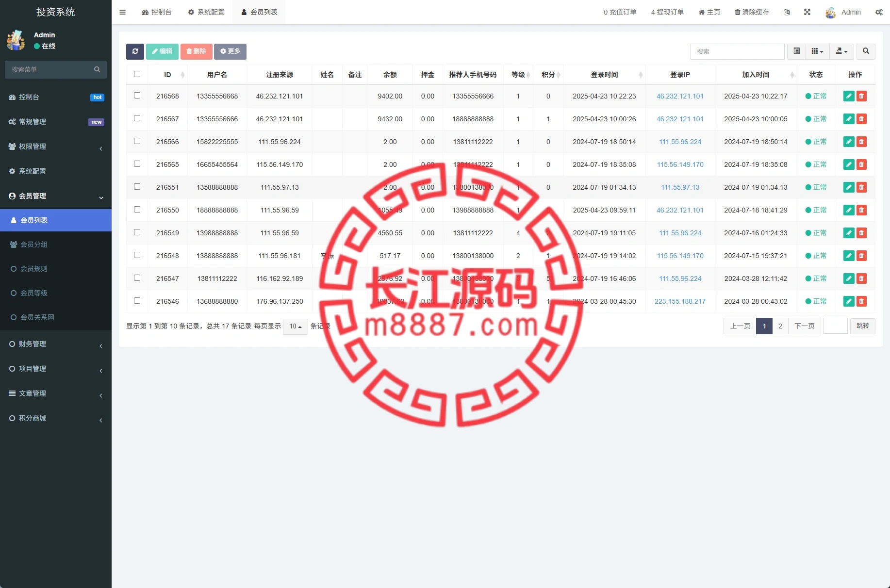Click the green 编辑 button
Screen dimensions: 890x588
pyautogui.click(x=162, y=51)
